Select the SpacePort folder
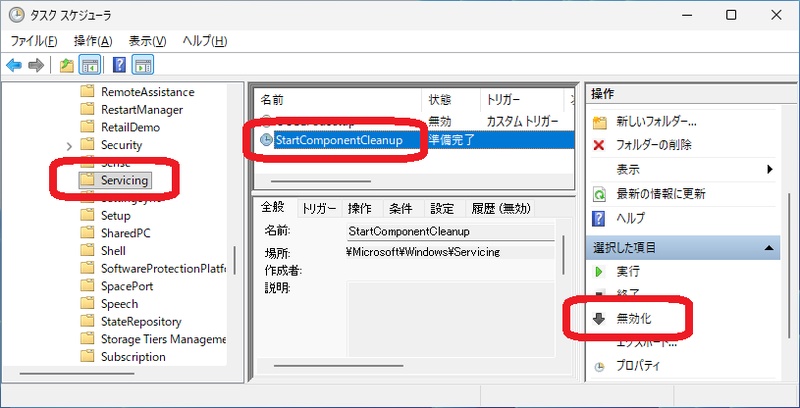This screenshot has height=408, width=800. [127, 286]
